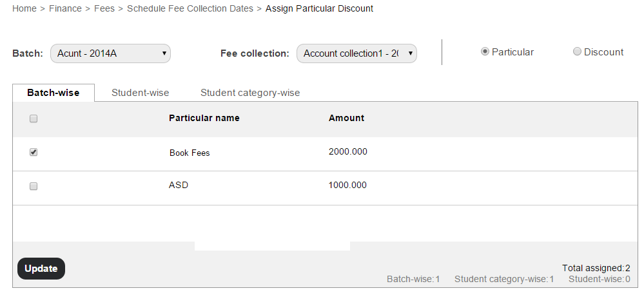Image resolution: width=644 pixels, height=295 pixels.
Task: Navigate to Schedule Fee Collection Dates
Action: 190,9
